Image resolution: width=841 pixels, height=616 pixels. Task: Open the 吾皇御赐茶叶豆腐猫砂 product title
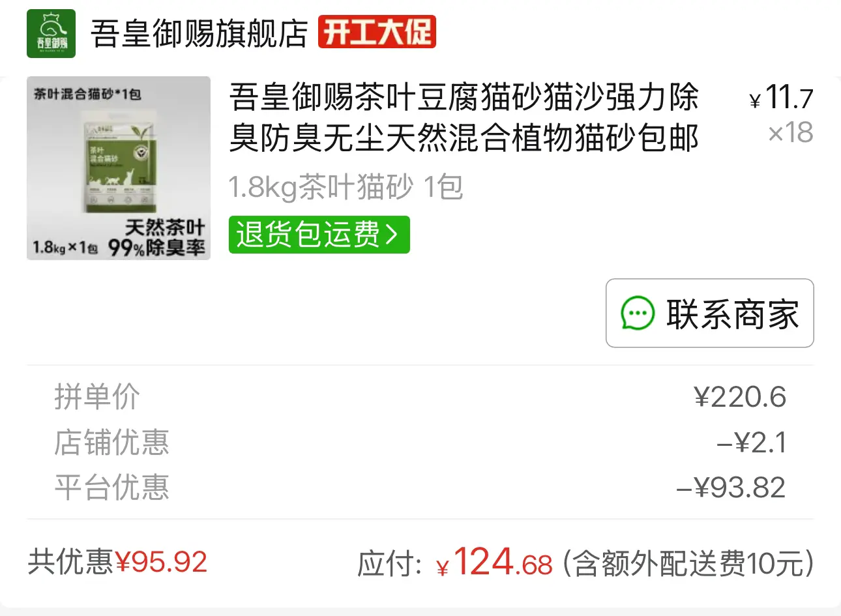click(464, 118)
